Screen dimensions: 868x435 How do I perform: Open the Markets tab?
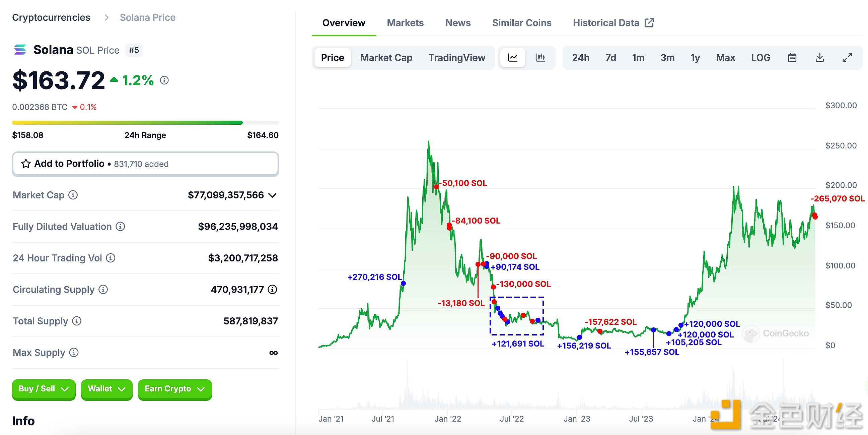pyautogui.click(x=405, y=22)
